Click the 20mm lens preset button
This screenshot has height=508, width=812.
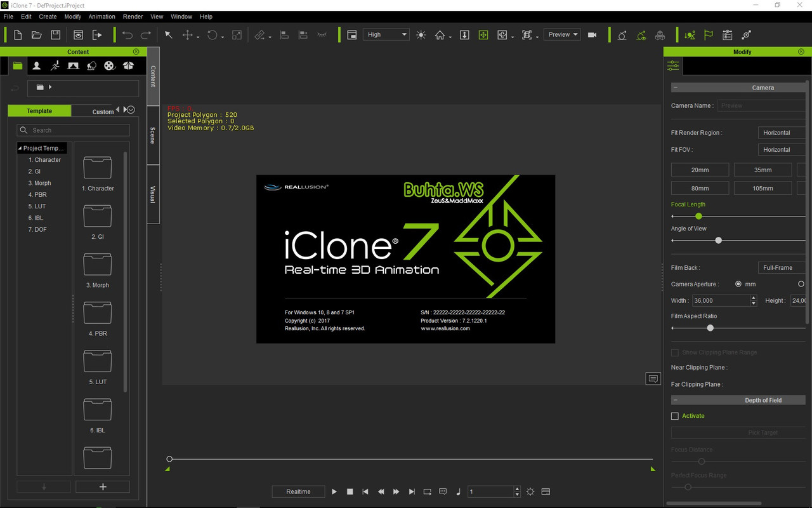(700, 170)
